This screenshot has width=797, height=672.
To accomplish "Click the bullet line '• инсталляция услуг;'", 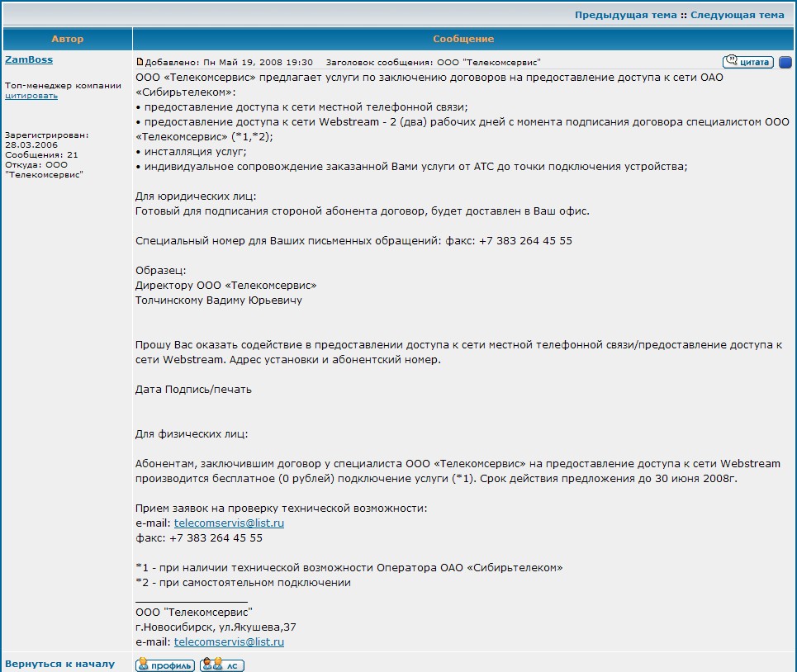I will (x=191, y=151).
